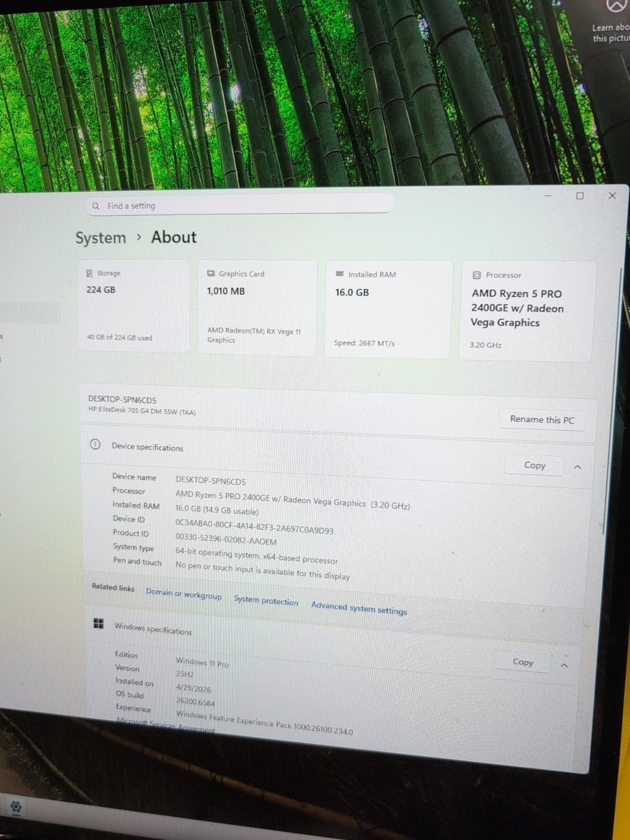630x840 pixels.
Task: Click the 3.20 GHz processor card text
Action: pos(486,345)
